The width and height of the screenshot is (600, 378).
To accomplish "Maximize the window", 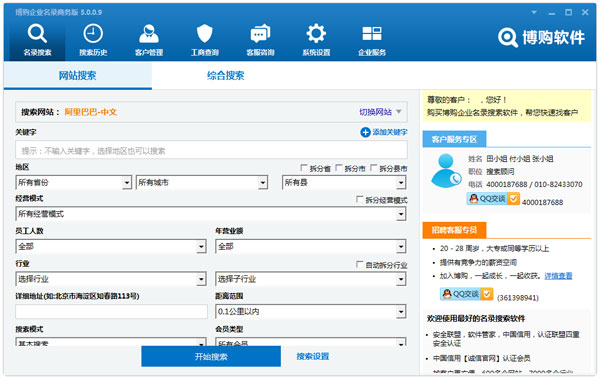I will click(x=568, y=12).
